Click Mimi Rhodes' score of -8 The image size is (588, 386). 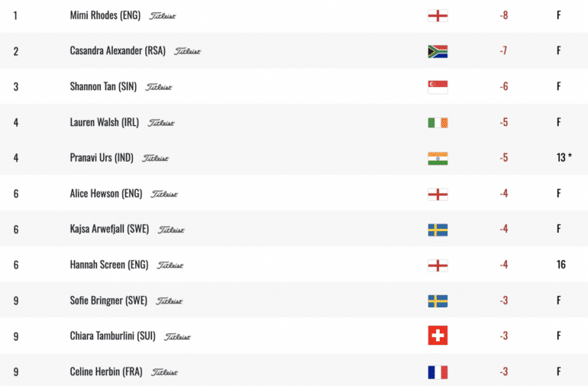click(504, 15)
